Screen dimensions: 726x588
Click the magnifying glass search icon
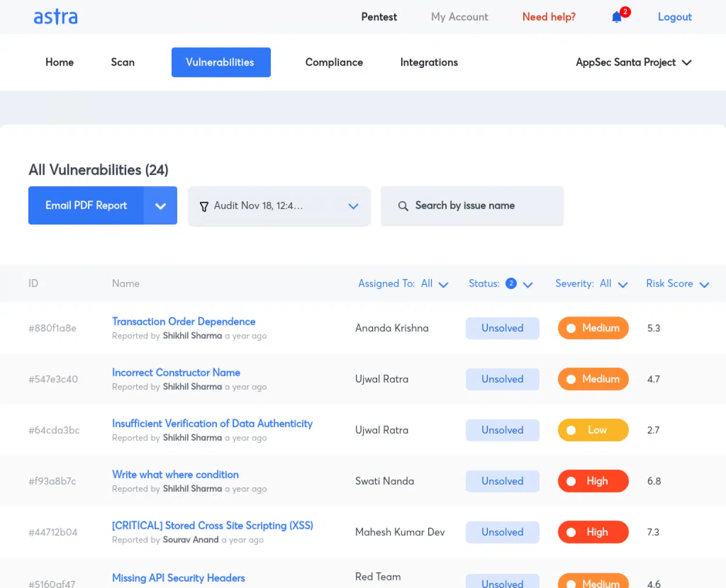pos(403,206)
